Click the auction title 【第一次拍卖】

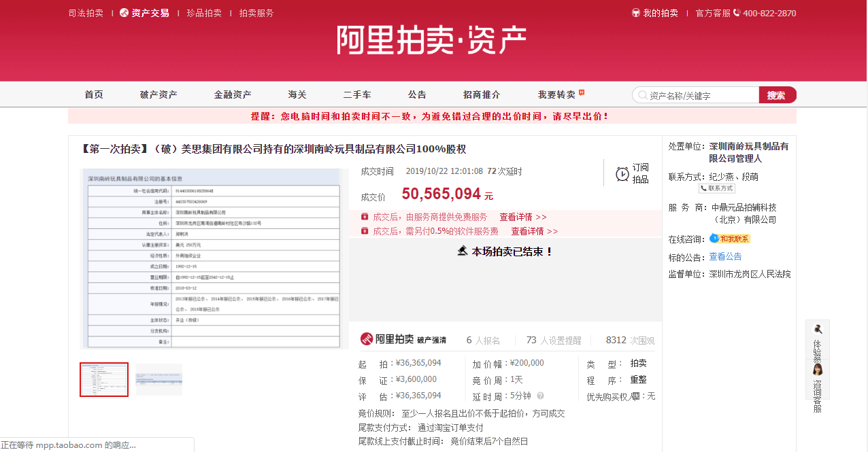click(x=273, y=149)
